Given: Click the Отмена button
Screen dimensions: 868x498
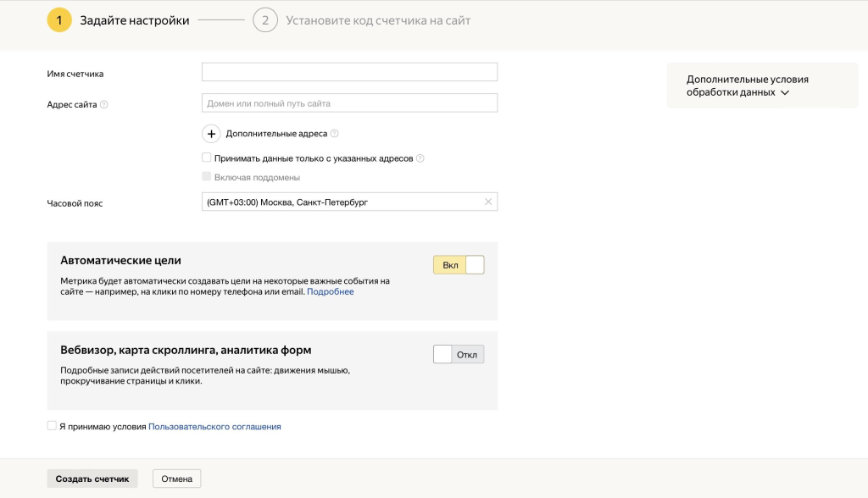Looking at the screenshot, I should click(176, 479).
